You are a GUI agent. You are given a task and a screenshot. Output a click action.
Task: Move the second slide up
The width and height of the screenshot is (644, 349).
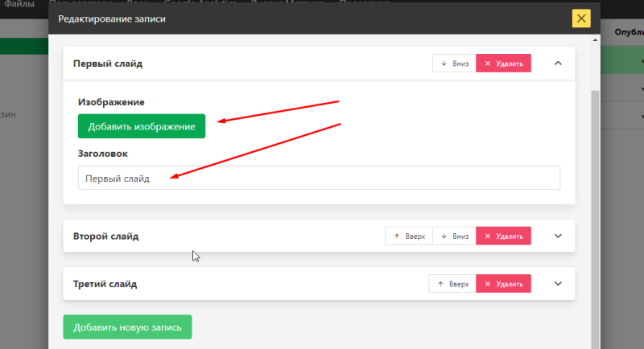click(x=409, y=236)
